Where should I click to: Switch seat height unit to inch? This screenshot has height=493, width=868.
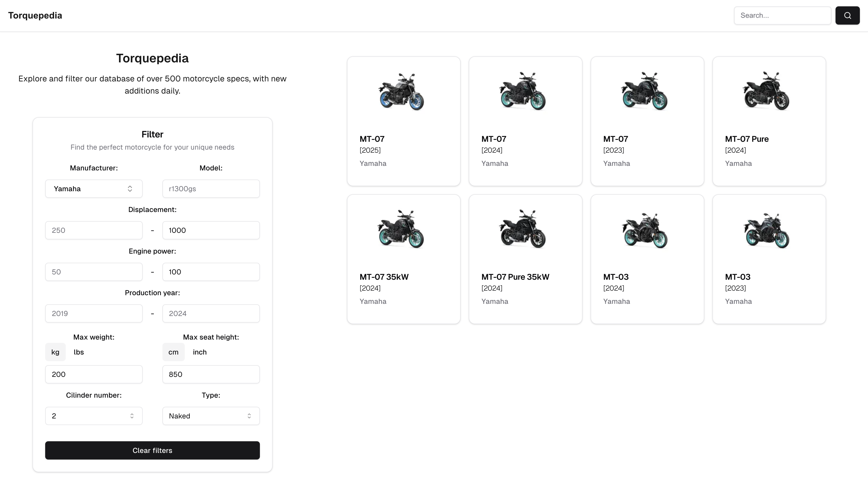(199, 352)
